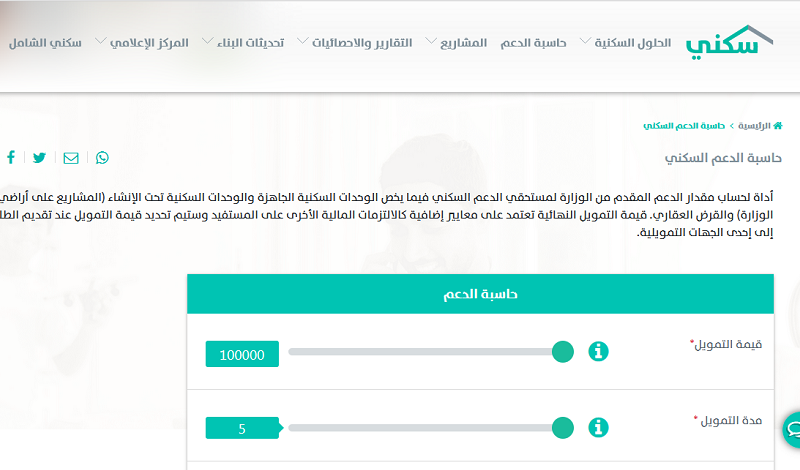This screenshot has height=470, width=800.
Task: Share page via WhatsApp icon
Action: click(x=102, y=158)
